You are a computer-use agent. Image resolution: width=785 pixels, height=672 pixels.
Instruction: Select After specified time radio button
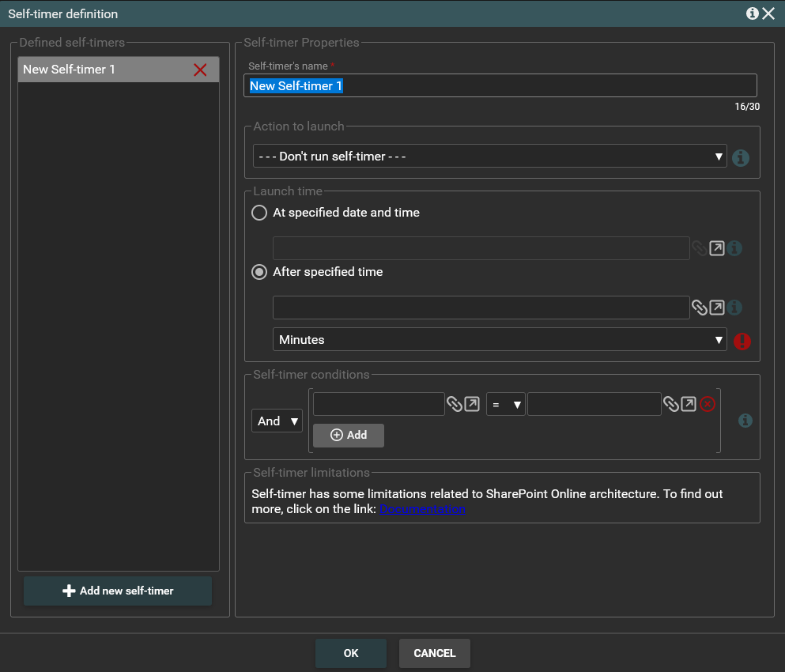click(x=259, y=272)
